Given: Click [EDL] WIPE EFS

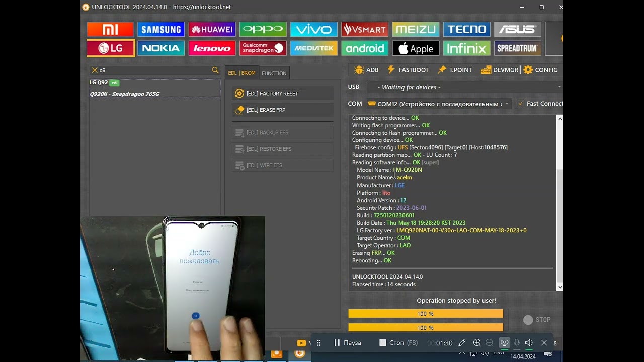Looking at the screenshot, I should pos(282,165).
